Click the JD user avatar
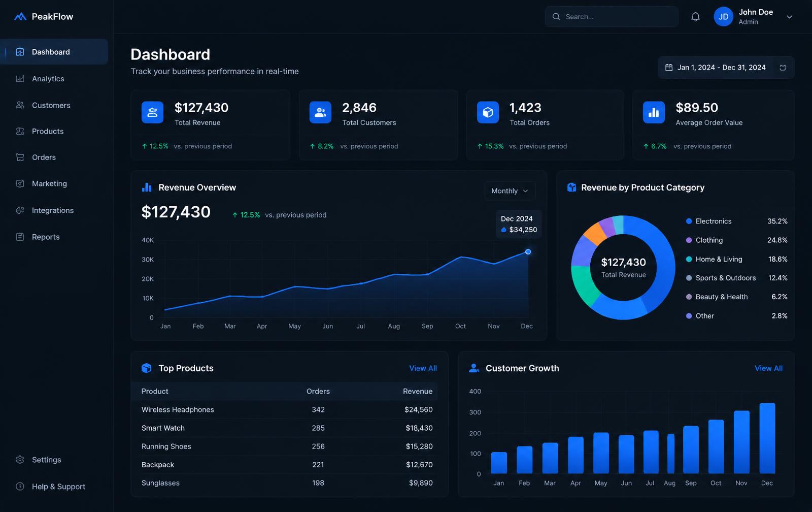This screenshot has height=512, width=812. click(x=723, y=17)
